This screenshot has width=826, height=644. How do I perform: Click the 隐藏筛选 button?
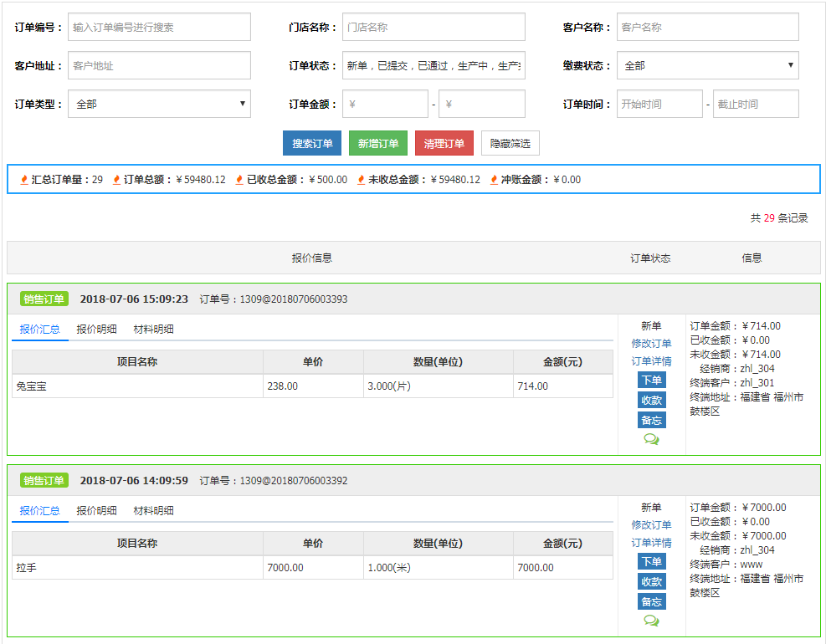point(510,143)
